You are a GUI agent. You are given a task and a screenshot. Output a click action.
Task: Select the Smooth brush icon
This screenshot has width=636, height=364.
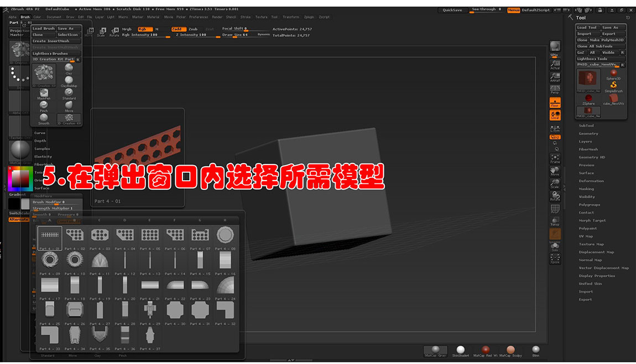point(44,119)
